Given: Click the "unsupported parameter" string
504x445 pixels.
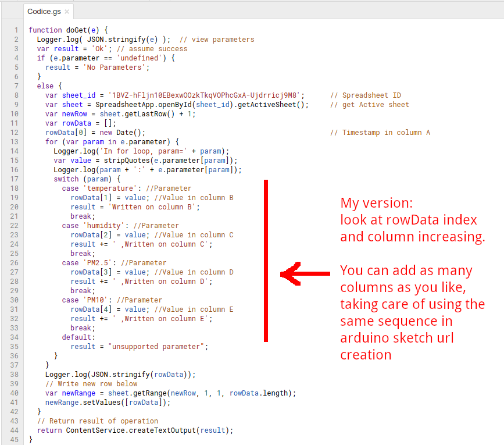Looking at the screenshot, I should point(156,347).
